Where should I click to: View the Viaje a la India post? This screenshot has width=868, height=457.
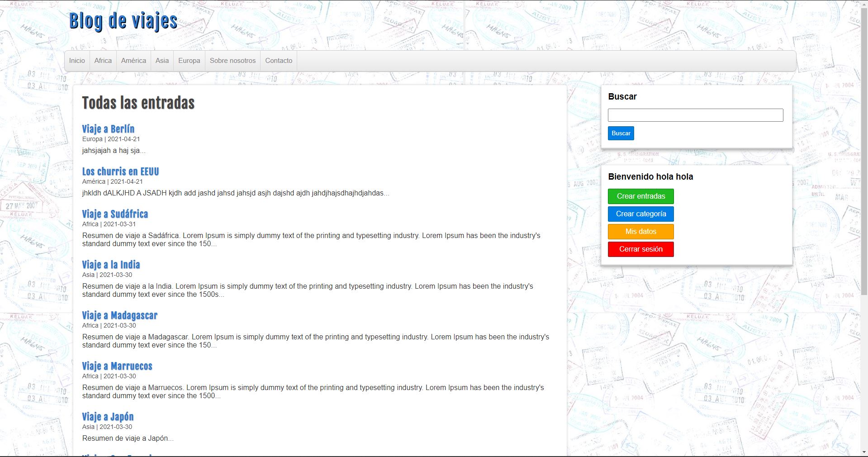[111, 265]
